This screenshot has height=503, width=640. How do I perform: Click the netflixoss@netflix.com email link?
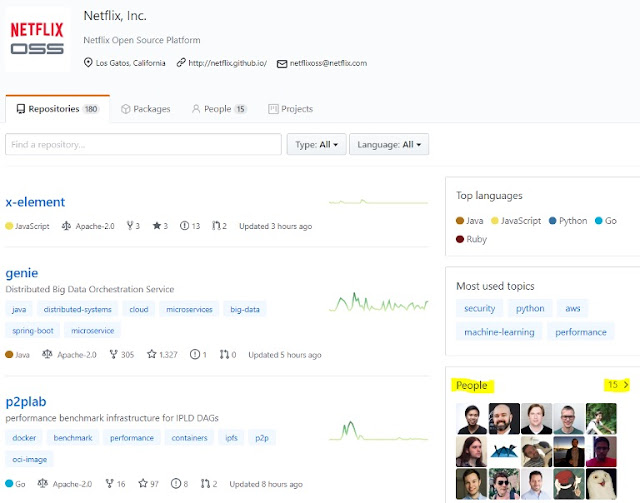328,63
